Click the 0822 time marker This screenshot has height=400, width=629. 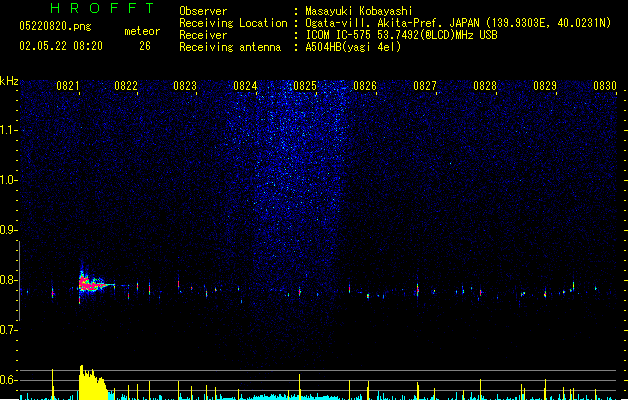click(126, 86)
